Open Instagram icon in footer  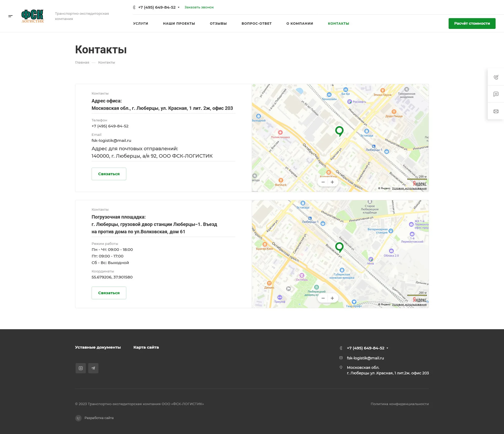81,368
